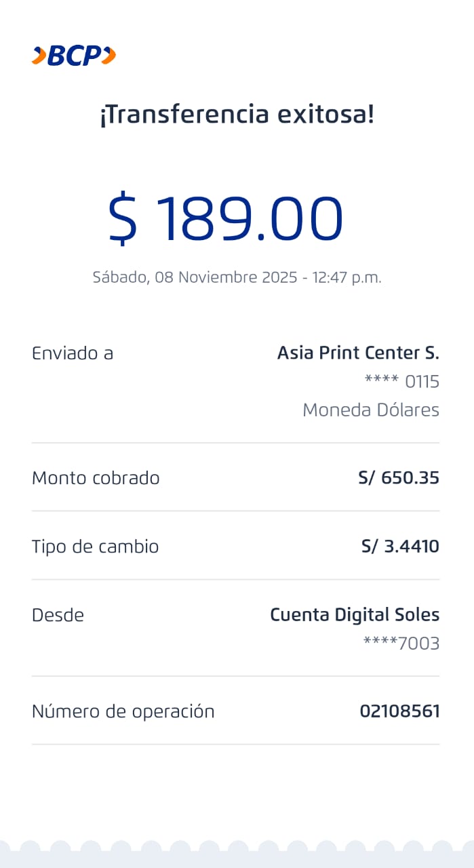Tap the Desde label
Screen dimensions: 474x868
click(x=58, y=615)
